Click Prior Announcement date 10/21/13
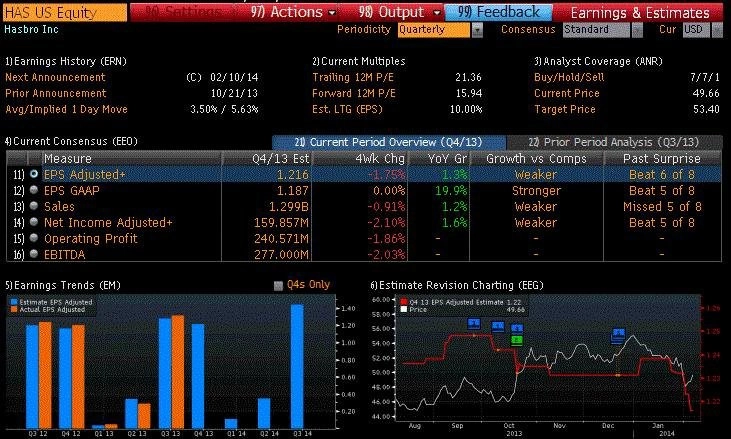The height and width of the screenshot is (439, 731). (x=234, y=93)
